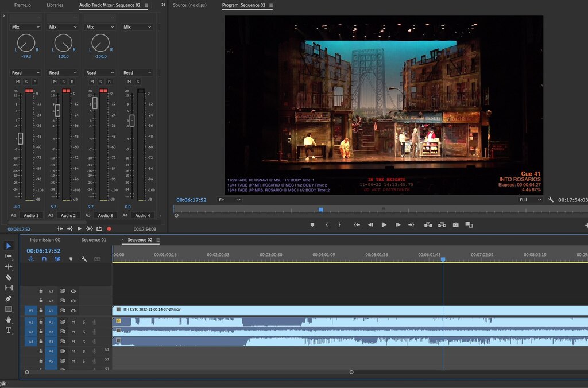
Task: Select the Pen tool
Action: (x=9, y=298)
